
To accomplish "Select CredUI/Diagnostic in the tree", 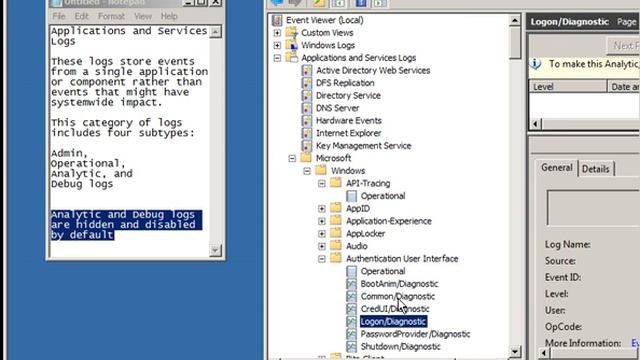I will tap(395, 309).
